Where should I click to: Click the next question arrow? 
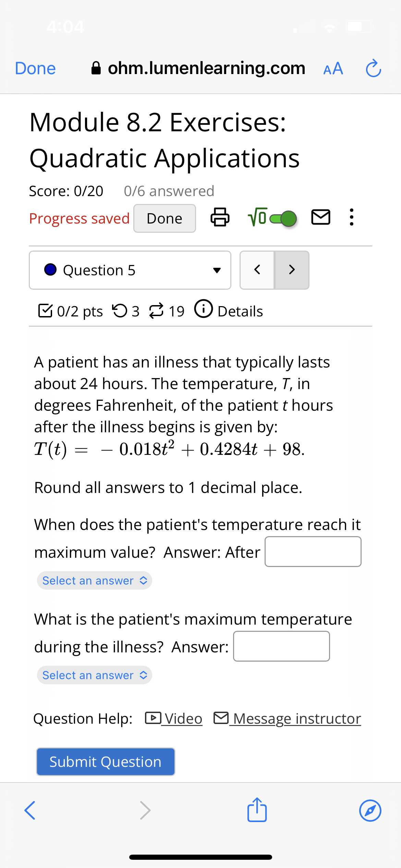(x=291, y=270)
